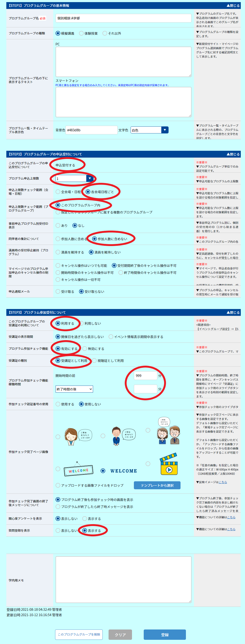The image size is (245, 644).
Task: Select 質問登録 表示する radio
Action: 85,530
